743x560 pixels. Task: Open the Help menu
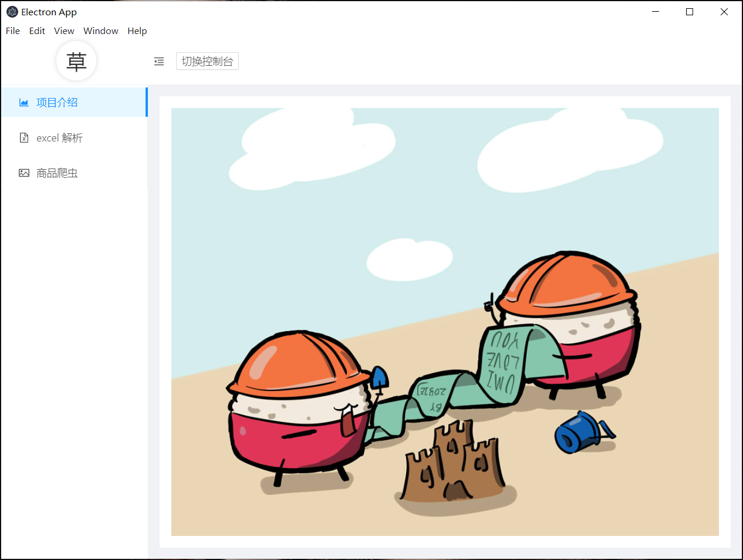pyautogui.click(x=137, y=31)
